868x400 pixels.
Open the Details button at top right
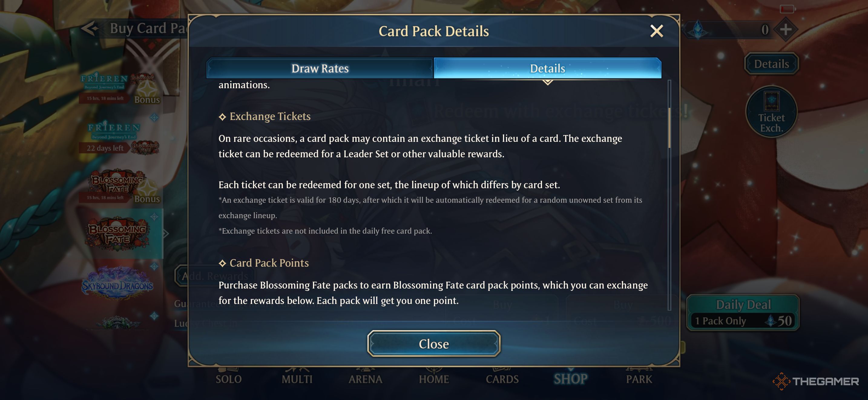pyautogui.click(x=771, y=64)
